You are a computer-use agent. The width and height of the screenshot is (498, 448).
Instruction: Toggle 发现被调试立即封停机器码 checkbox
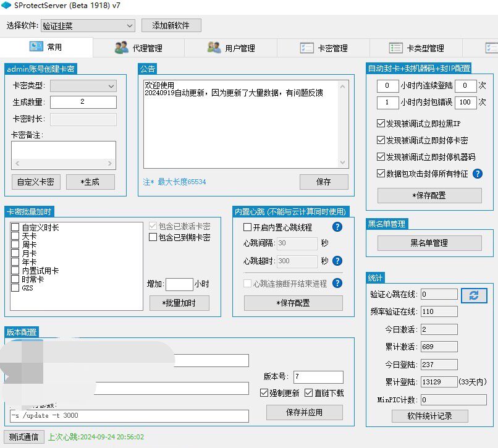[x=381, y=156]
